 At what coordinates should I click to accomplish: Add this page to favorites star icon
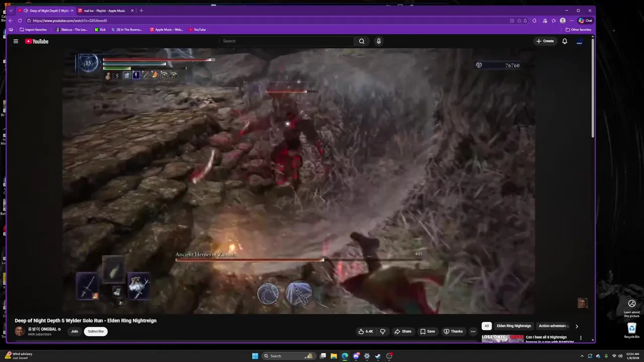coord(519,21)
